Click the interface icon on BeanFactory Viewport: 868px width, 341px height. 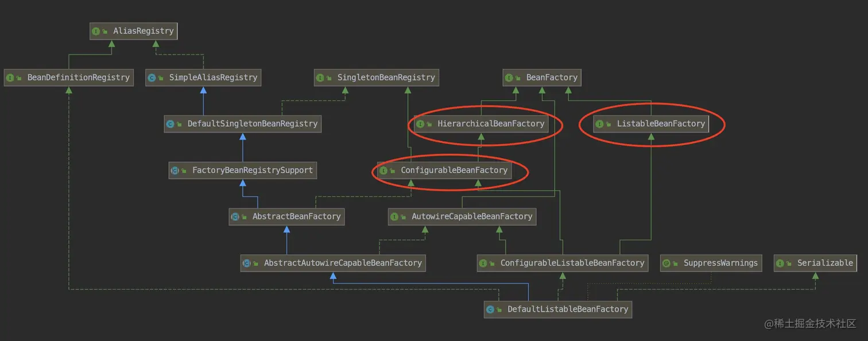(509, 77)
